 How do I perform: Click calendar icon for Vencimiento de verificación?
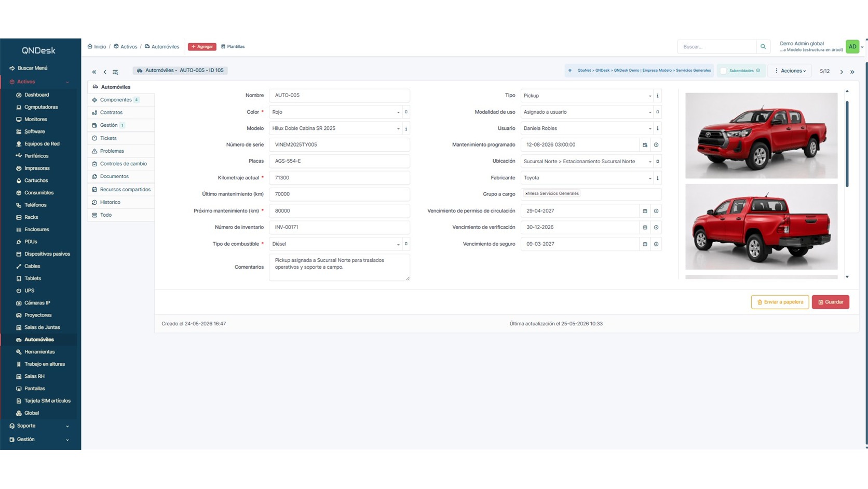pyautogui.click(x=645, y=228)
